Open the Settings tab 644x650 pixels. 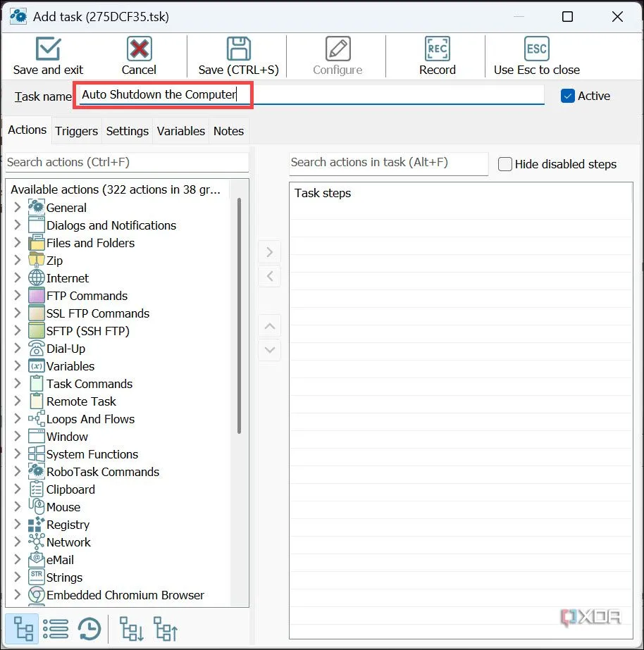pyautogui.click(x=128, y=131)
